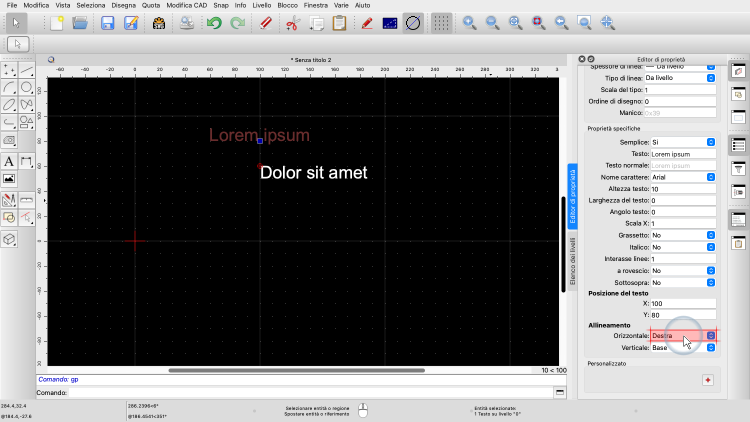Select the Ellipse drawing tool

coord(9,104)
